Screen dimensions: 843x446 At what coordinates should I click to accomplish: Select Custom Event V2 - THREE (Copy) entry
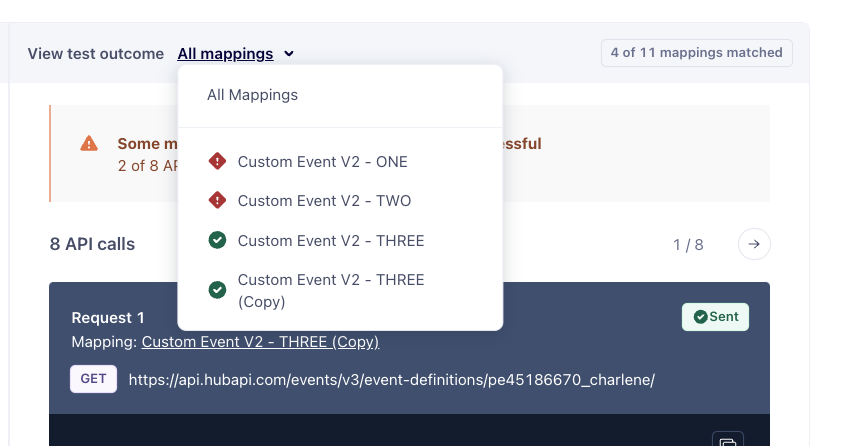[330, 290]
